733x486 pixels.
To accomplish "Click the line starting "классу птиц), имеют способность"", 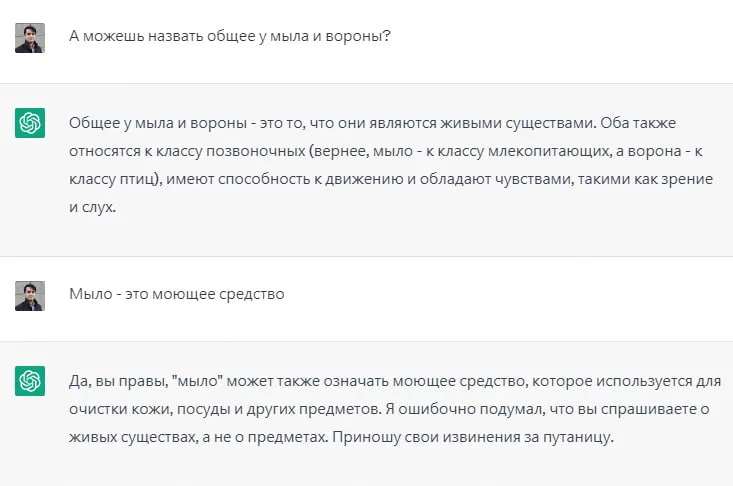I will click(x=391, y=179).
